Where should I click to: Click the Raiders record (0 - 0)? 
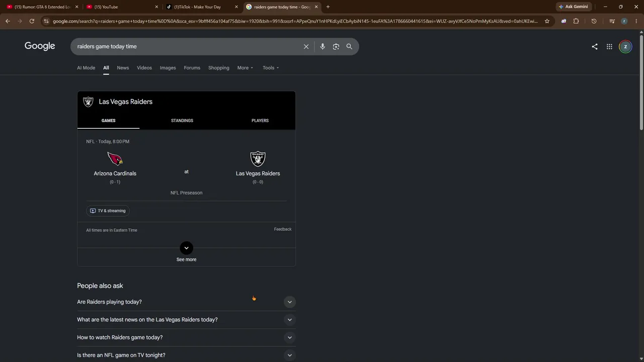258,182
